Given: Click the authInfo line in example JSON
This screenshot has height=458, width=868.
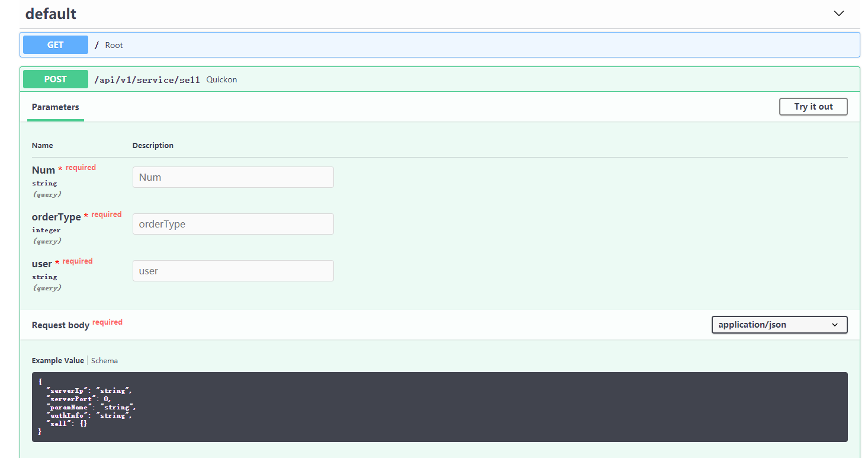Looking at the screenshot, I should pos(89,415).
